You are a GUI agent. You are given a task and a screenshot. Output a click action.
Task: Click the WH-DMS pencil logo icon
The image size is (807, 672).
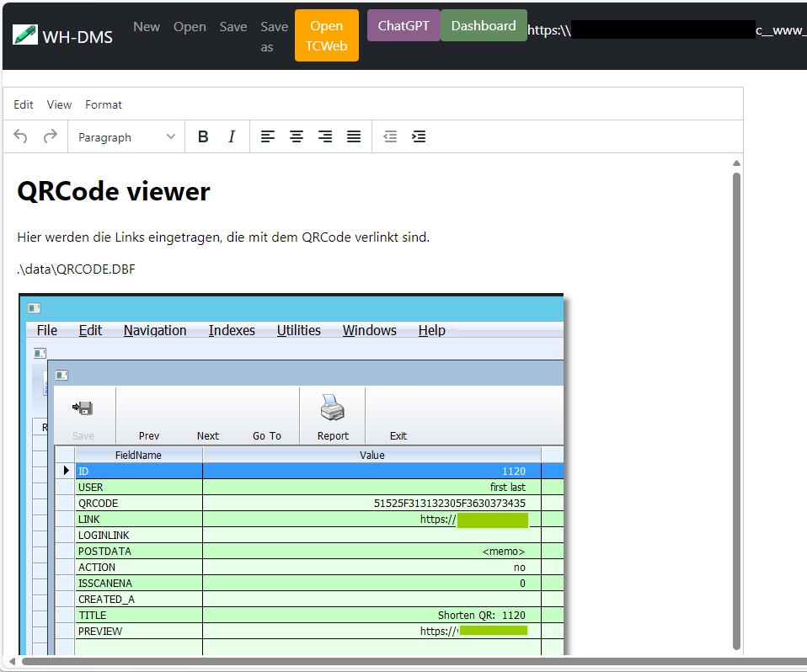pos(24,35)
